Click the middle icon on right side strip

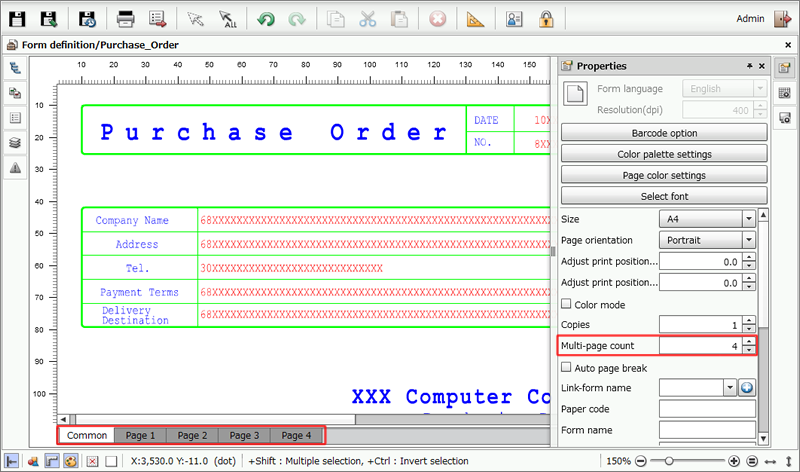click(x=784, y=93)
